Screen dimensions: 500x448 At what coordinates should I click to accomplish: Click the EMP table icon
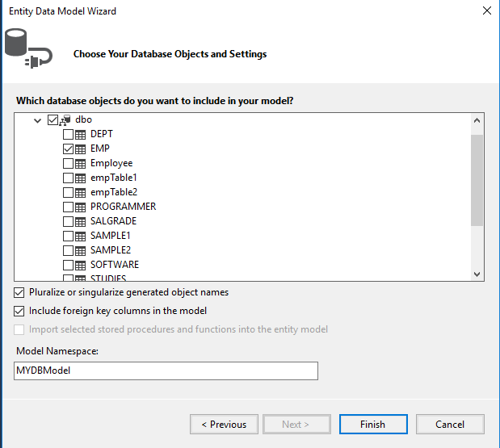81,149
